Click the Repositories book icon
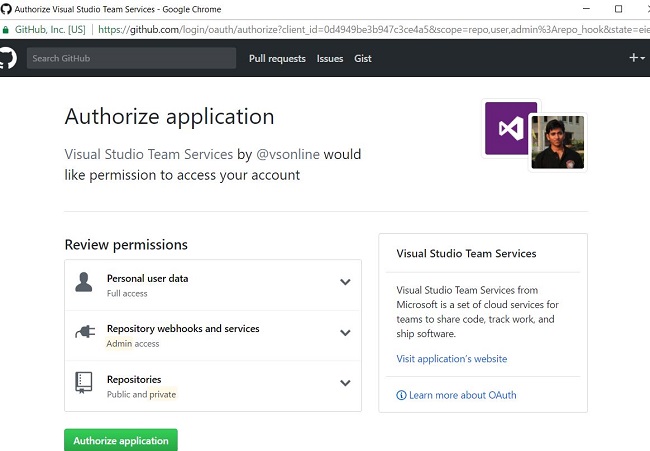650x451 pixels. click(84, 384)
